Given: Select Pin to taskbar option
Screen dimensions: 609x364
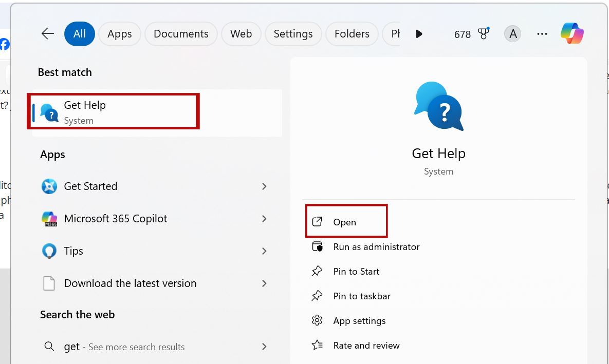Looking at the screenshot, I should (x=361, y=296).
